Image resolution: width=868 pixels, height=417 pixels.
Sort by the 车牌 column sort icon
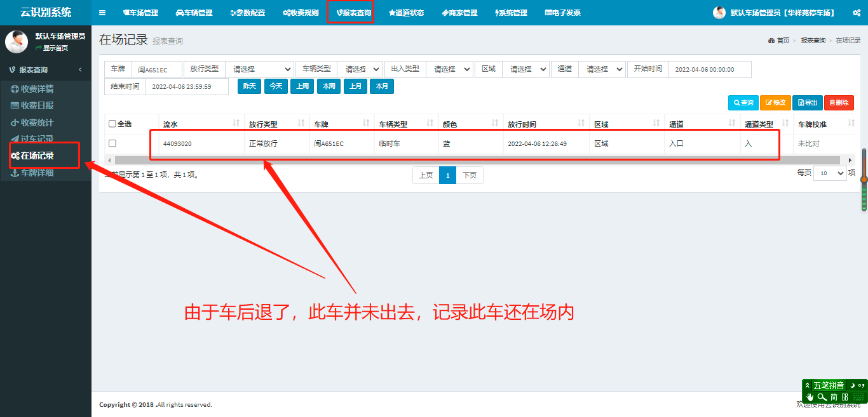366,123
